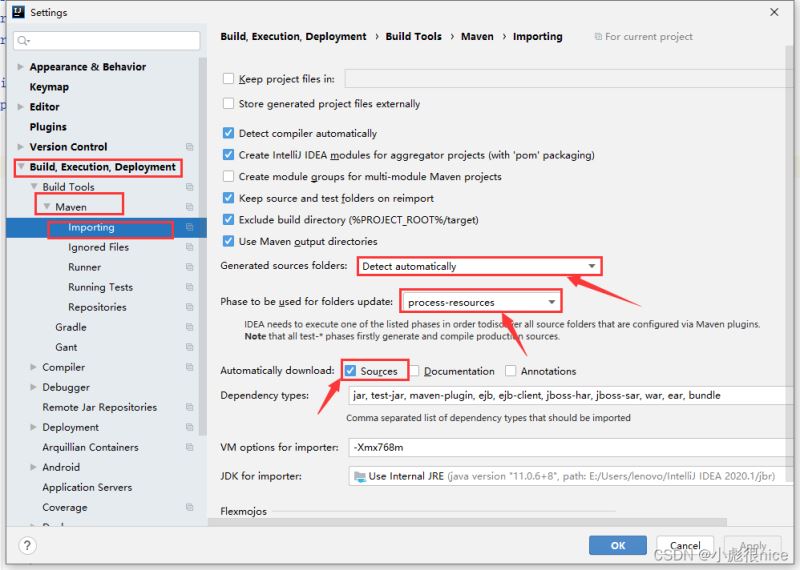This screenshot has height=570, width=800.
Task: Uncheck 'Exclude build directory' option
Action: coord(228,219)
